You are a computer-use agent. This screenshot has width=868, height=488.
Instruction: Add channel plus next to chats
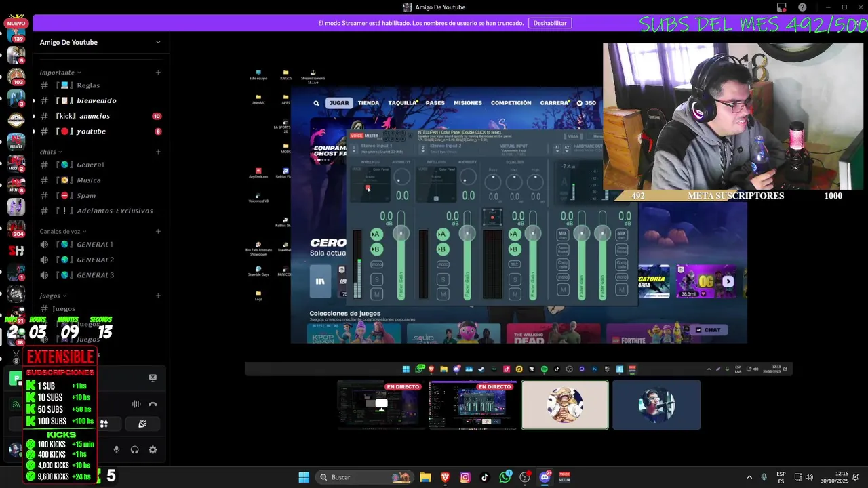tap(158, 152)
